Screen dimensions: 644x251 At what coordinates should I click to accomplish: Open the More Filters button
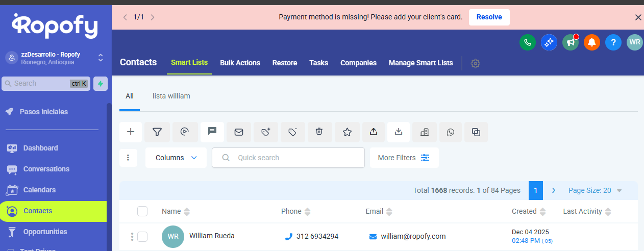404,158
